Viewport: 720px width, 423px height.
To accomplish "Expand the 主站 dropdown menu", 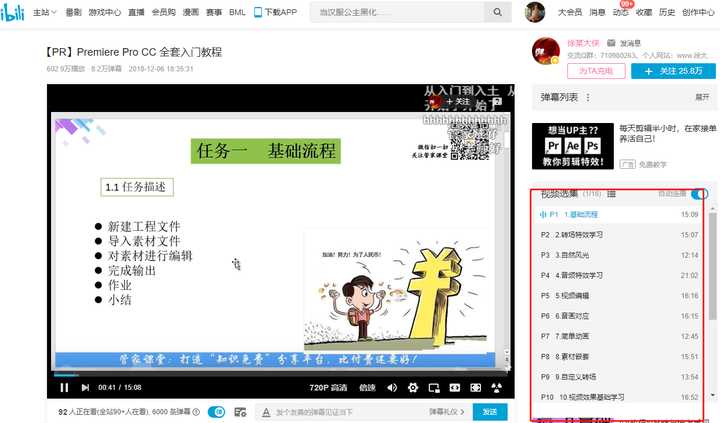I will click(45, 12).
